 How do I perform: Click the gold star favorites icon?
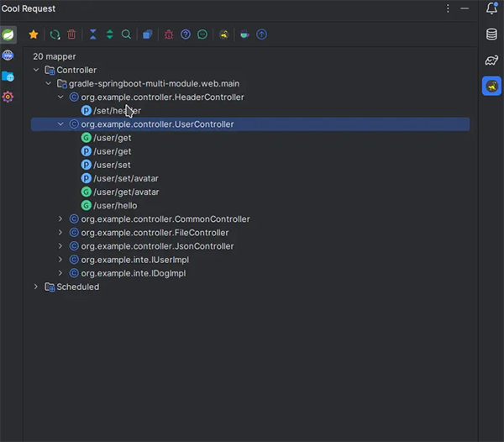pyautogui.click(x=34, y=34)
